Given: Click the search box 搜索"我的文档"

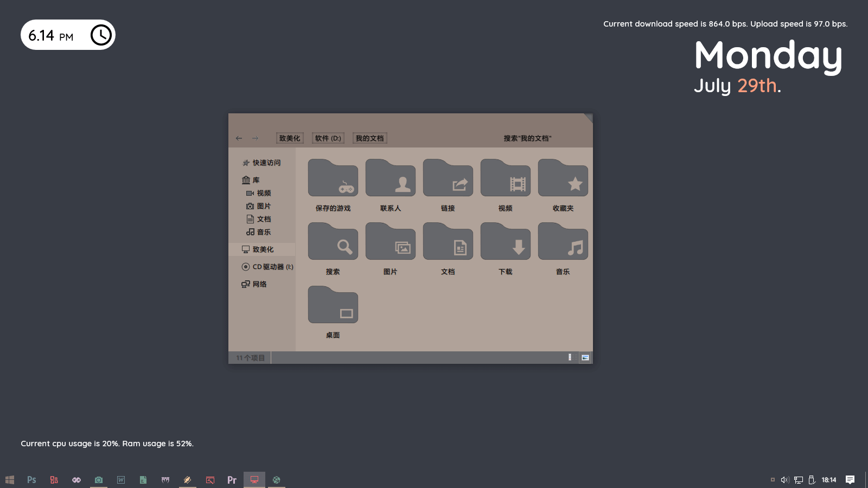Looking at the screenshot, I should (527, 138).
